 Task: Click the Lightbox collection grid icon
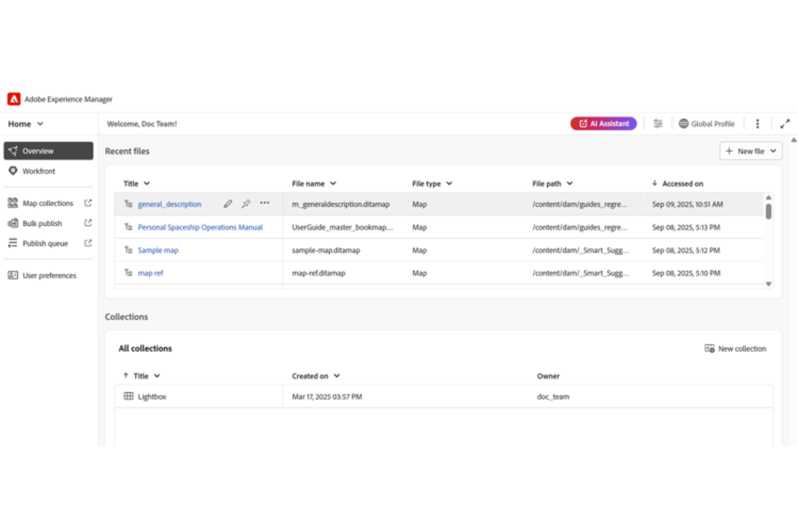[128, 396]
